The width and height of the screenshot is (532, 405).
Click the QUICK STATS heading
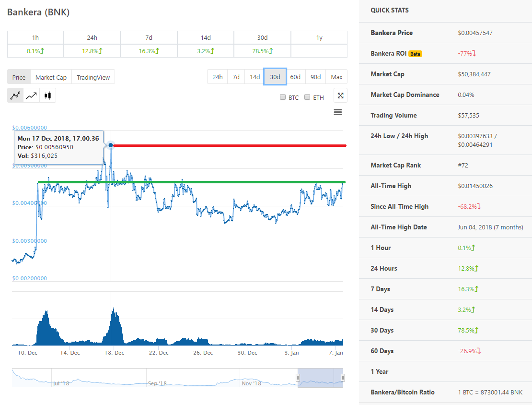(x=390, y=10)
